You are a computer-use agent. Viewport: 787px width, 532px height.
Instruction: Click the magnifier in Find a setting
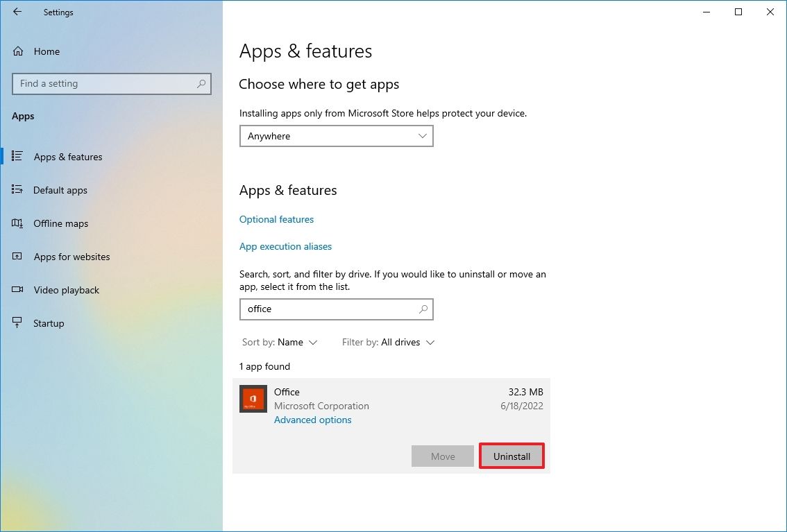(201, 84)
